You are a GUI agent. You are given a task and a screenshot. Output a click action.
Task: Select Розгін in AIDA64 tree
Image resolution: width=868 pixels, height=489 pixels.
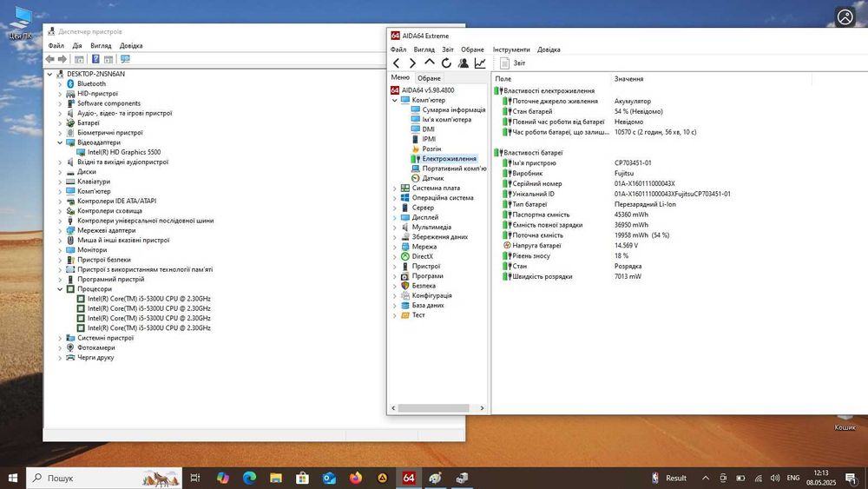[431, 149]
